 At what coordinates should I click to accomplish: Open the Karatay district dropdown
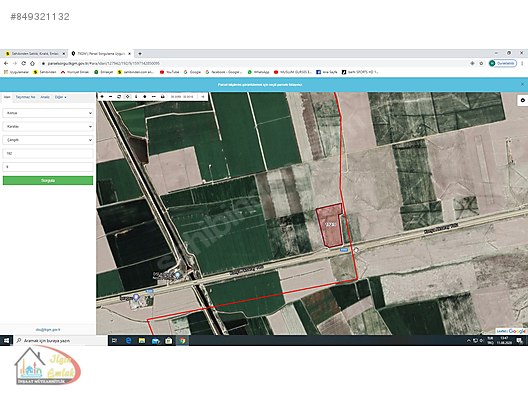(48, 126)
